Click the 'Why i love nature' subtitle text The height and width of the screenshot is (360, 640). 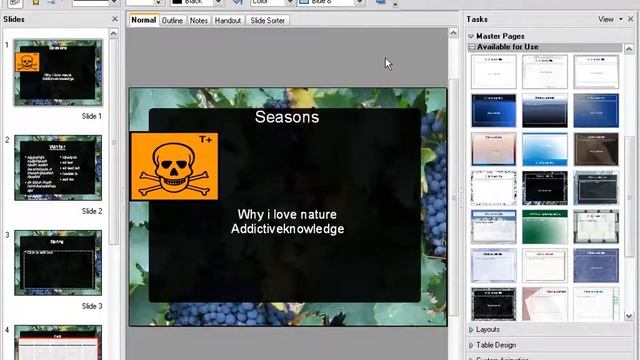tap(287, 214)
